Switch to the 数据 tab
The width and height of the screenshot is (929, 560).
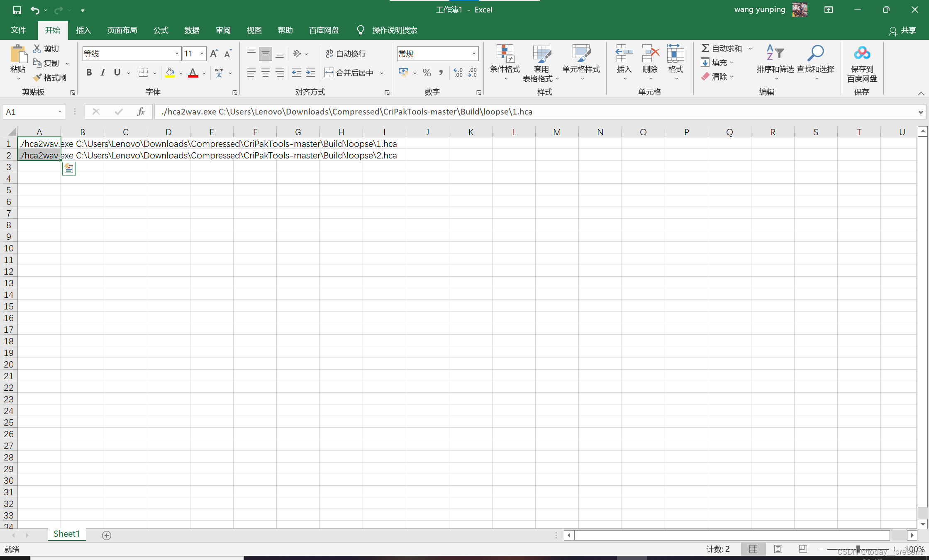192,30
